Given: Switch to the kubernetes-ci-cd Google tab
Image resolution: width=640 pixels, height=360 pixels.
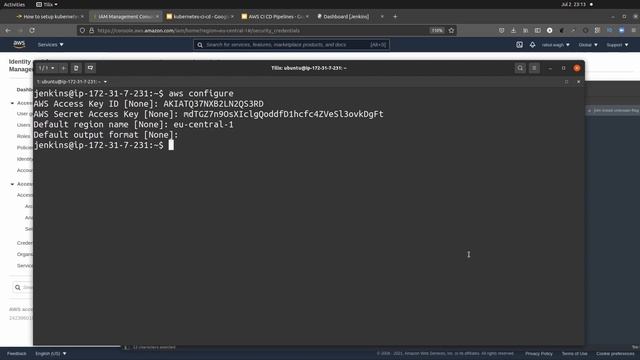Looking at the screenshot, I should [x=200, y=17].
